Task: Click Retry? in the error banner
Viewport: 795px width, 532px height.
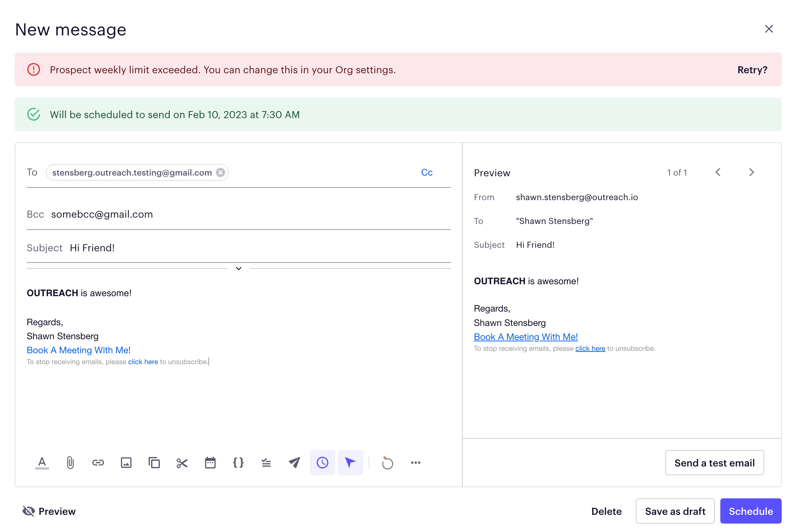Action: click(752, 70)
